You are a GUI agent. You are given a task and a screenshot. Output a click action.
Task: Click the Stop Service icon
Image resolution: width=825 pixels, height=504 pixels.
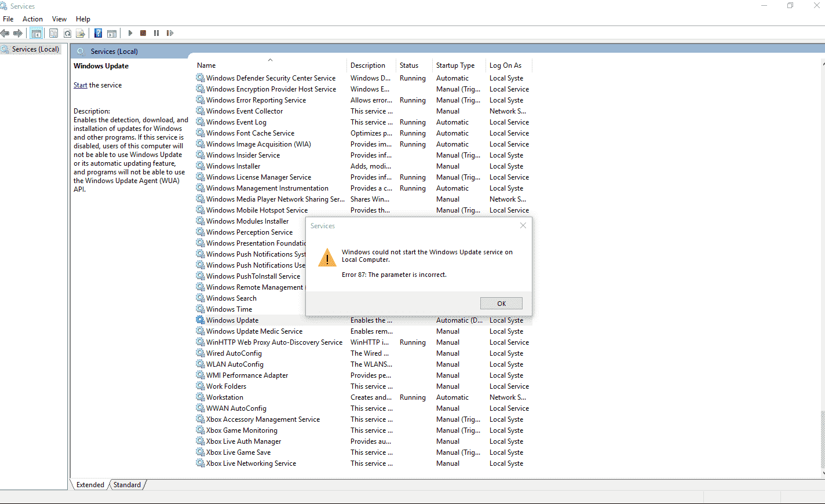click(x=143, y=33)
